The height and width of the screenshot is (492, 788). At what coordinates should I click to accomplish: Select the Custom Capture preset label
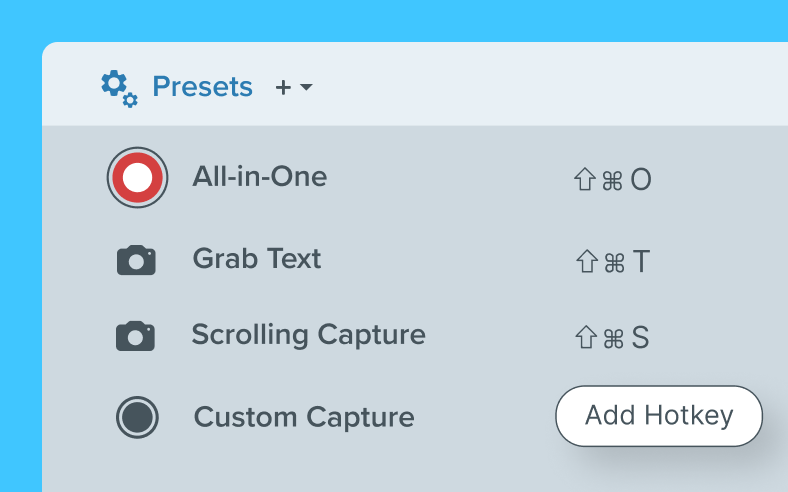point(303,417)
